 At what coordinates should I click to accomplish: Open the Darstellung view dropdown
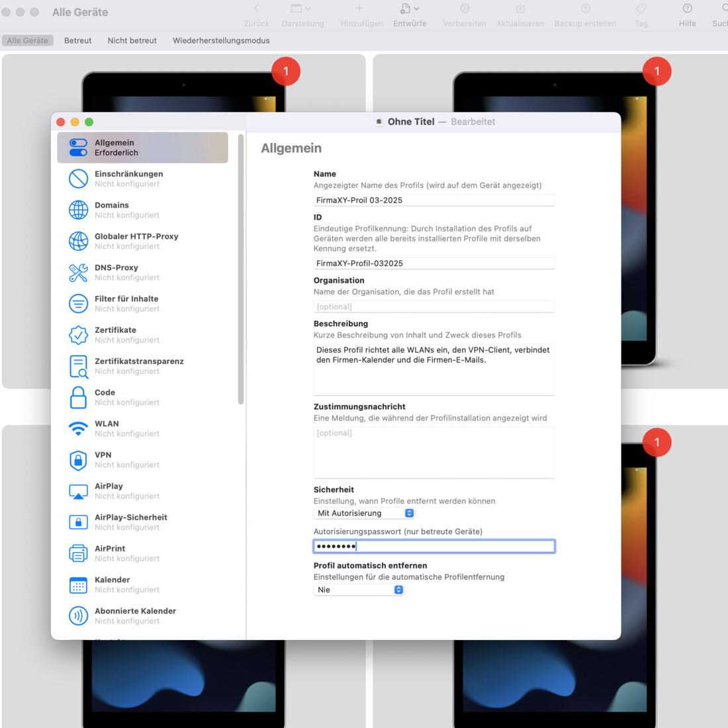pos(302,15)
